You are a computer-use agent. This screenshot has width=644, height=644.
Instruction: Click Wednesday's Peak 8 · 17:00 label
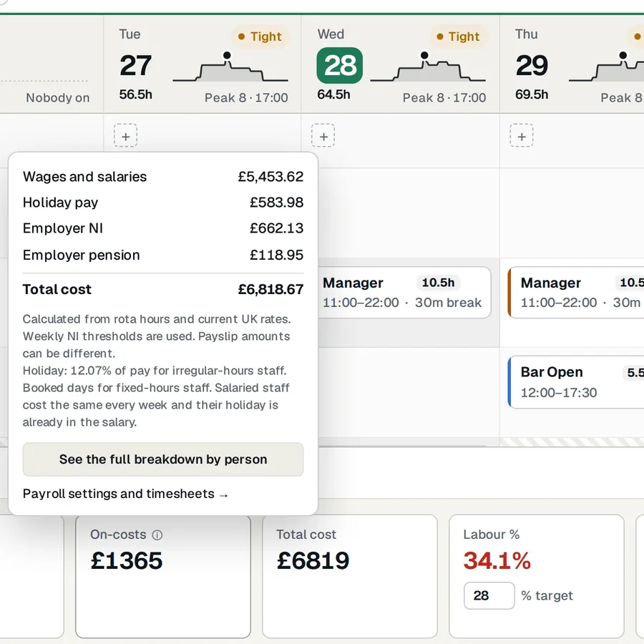click(444, 98)
